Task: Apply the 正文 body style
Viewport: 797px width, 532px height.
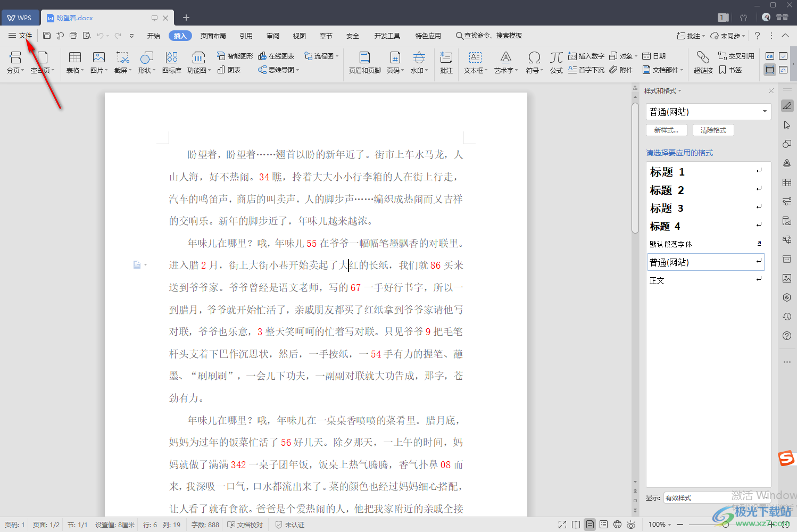Action: (705, 280)
